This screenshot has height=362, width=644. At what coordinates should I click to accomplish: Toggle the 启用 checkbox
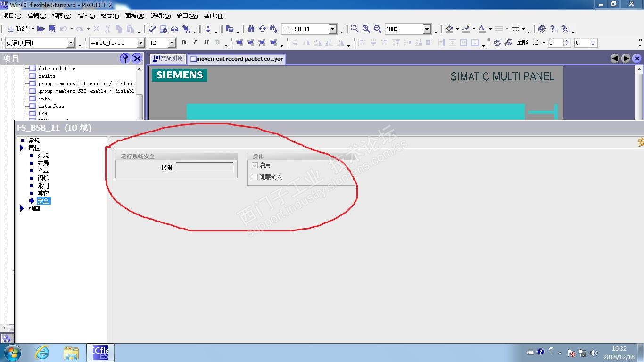coord(255,165)
